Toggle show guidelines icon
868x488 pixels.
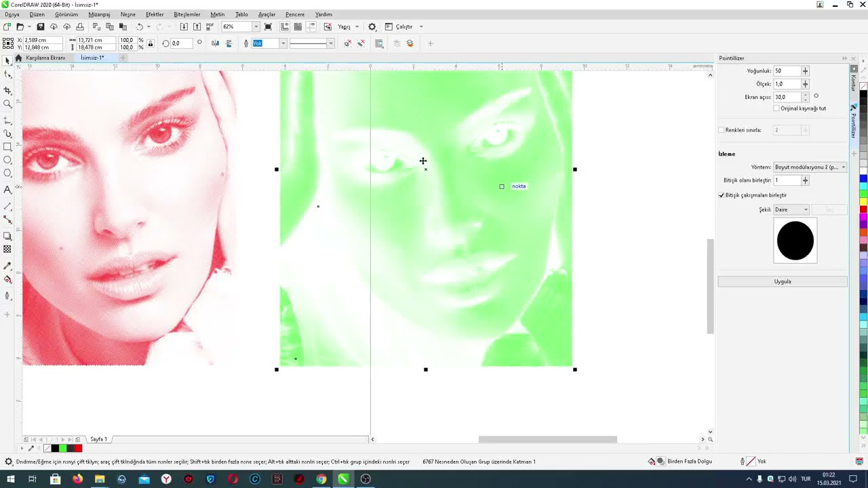[311, 26]
